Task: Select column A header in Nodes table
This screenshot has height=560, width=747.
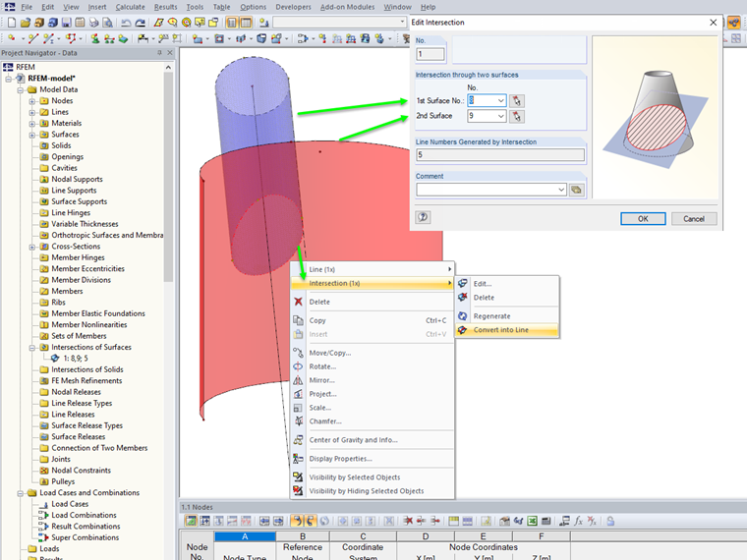Action: click(245, 536)
